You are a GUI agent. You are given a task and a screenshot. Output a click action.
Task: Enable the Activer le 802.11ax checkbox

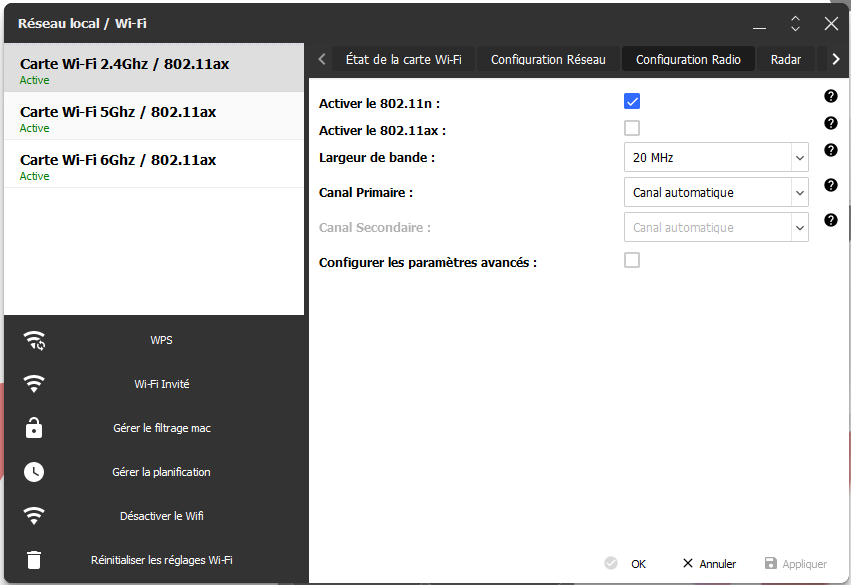(632, 129)
